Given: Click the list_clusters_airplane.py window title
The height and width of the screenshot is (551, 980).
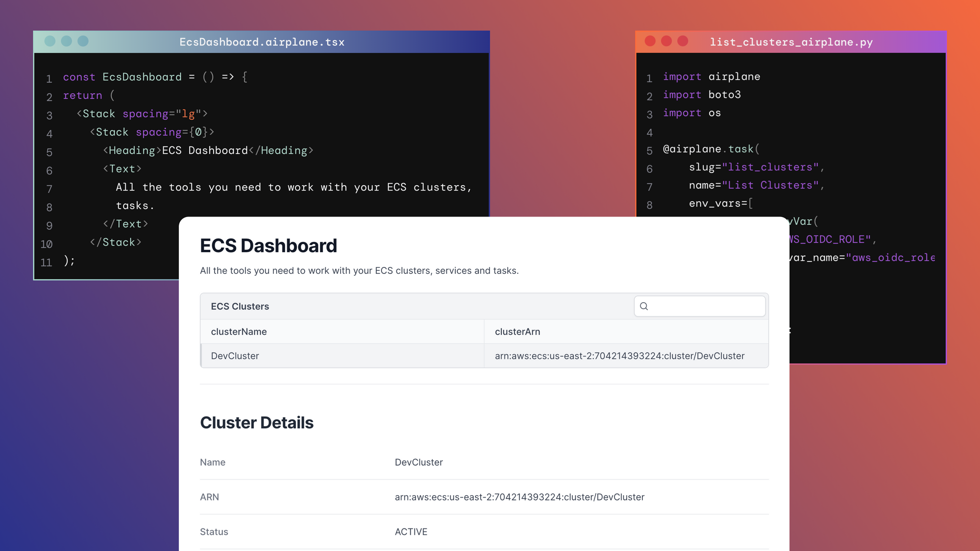Looking at the screenshot, I should (x=791, y=42).
